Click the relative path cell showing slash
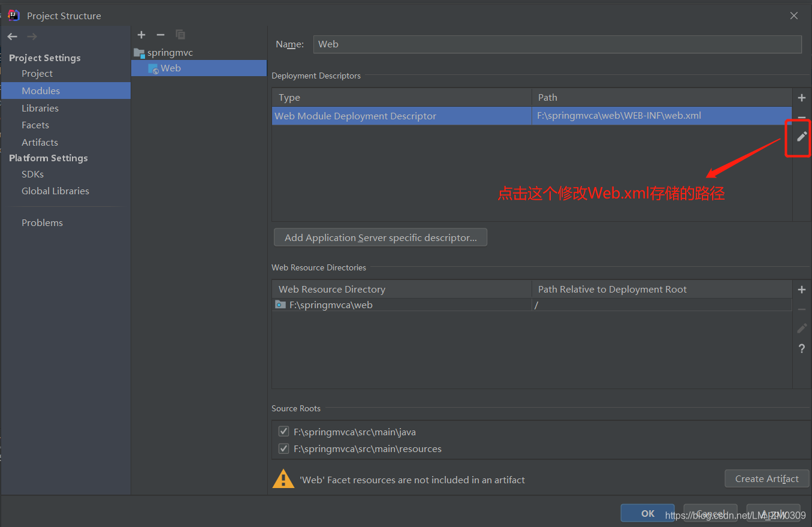The image size is (812, 527). (662, 305)
